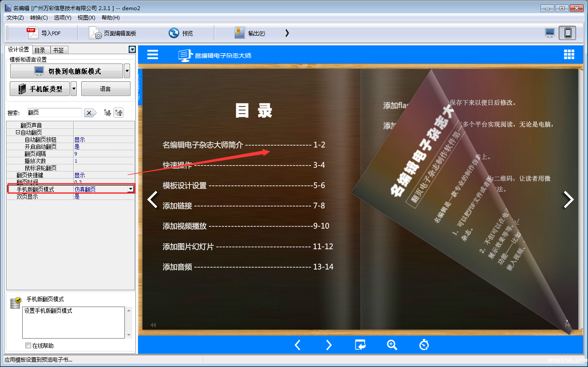Collapse the 自动翻页 tree group
This screenshot has height=367, width=588.
pos(18,132)
